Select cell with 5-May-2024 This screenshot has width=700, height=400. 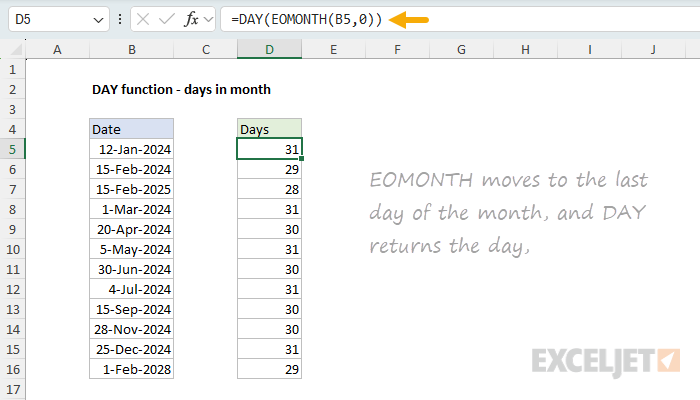coord(132,250)
